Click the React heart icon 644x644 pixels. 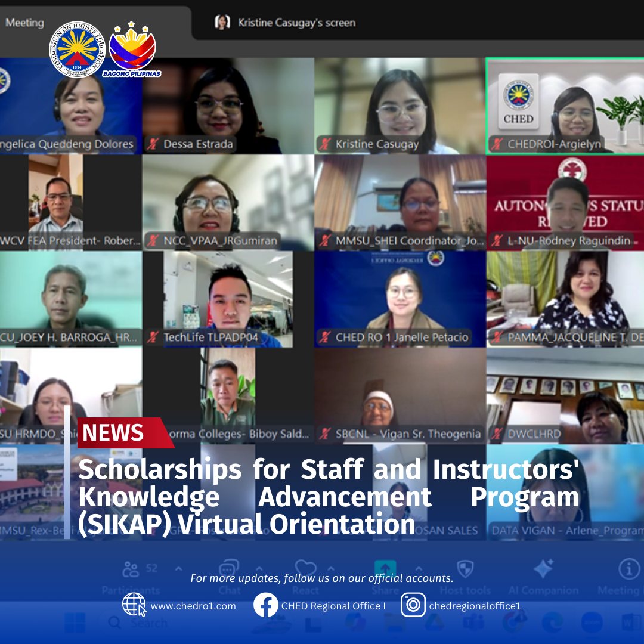pos(305,568)
